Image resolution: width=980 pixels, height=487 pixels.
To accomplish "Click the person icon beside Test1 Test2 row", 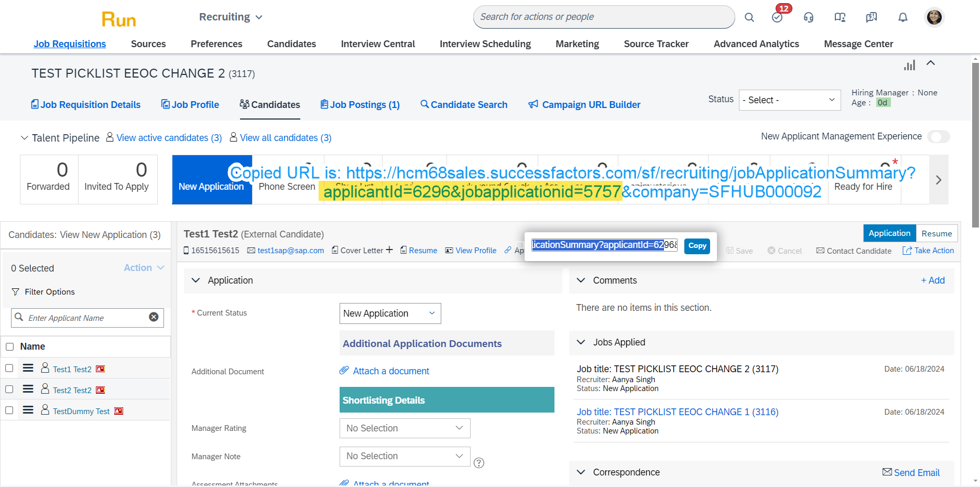I will tap(45, 367).
